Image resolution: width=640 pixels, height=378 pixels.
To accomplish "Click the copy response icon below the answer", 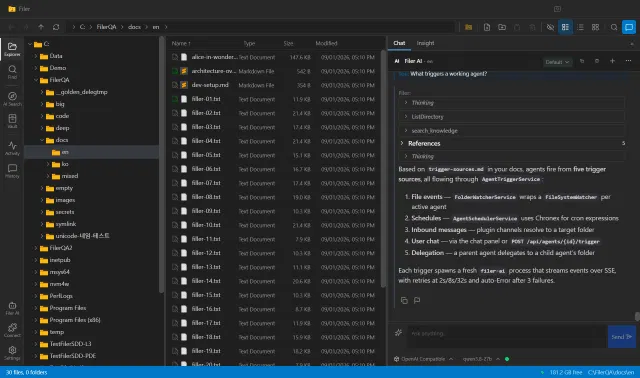I will point(404,300).
